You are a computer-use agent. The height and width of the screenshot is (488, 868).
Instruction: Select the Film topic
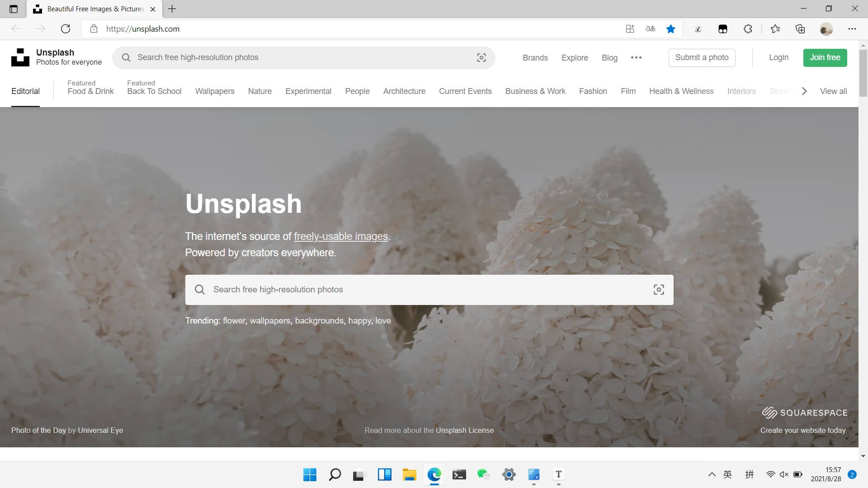628,91
